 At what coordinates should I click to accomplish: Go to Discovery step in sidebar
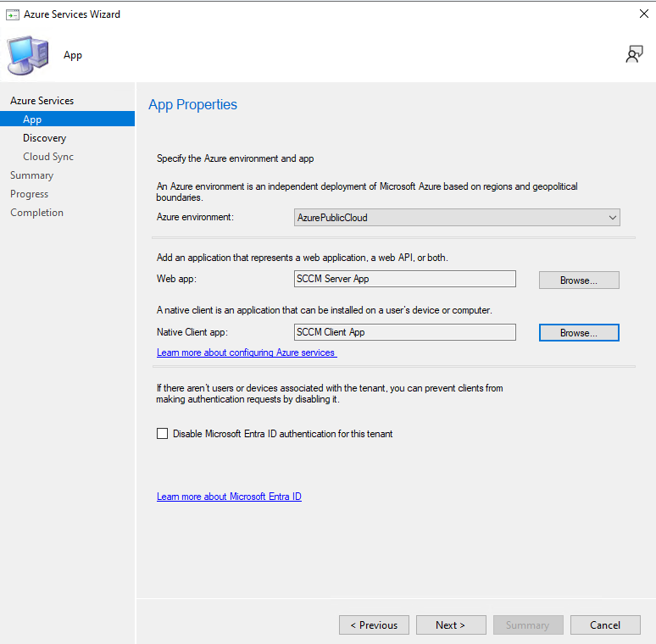44,138
